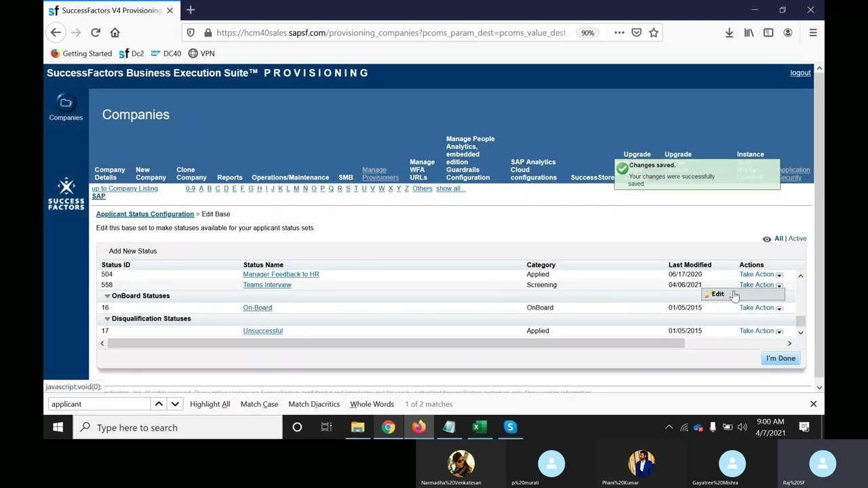Screen dimensions: 868x488
Task: Go up to Company Listing
Action: tap(125, 188)
